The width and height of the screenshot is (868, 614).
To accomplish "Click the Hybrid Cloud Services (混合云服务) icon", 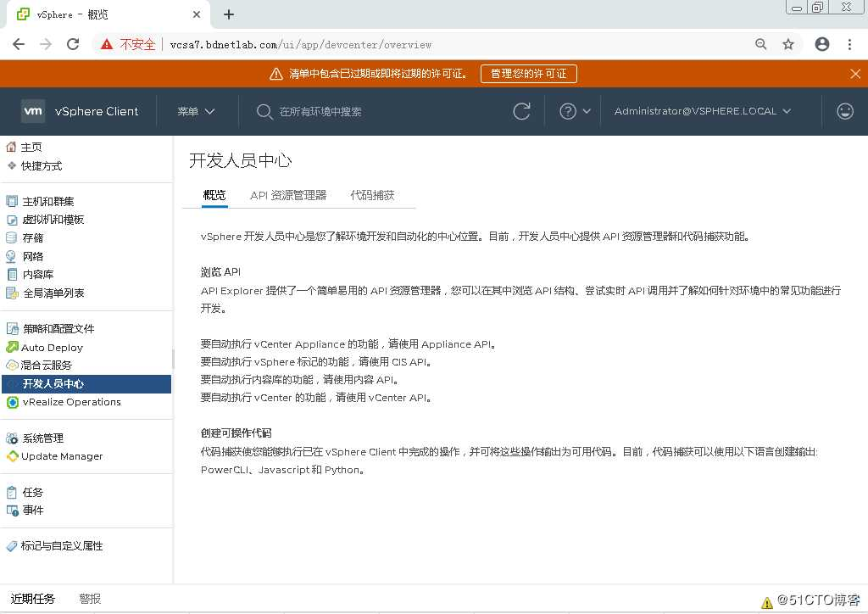I will (x=12, y=365).
